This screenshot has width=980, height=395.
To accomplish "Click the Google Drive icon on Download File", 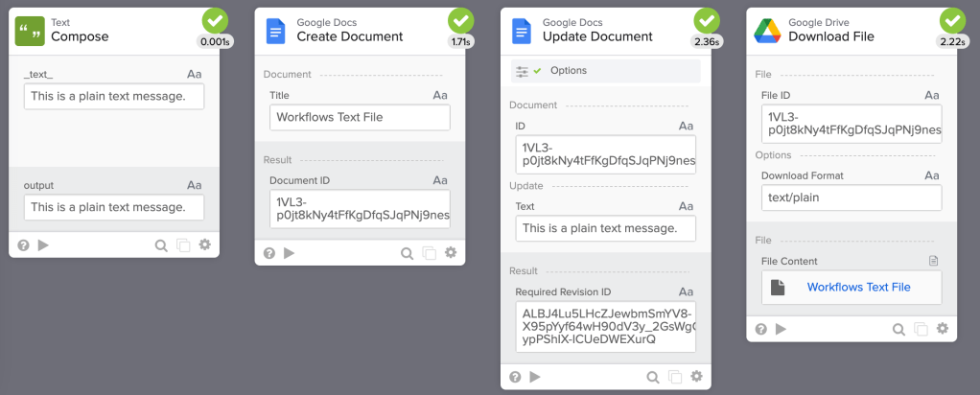I will [767, 30].
